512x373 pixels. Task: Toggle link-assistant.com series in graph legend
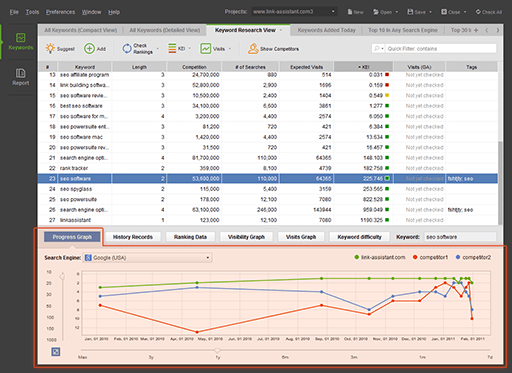380,257
